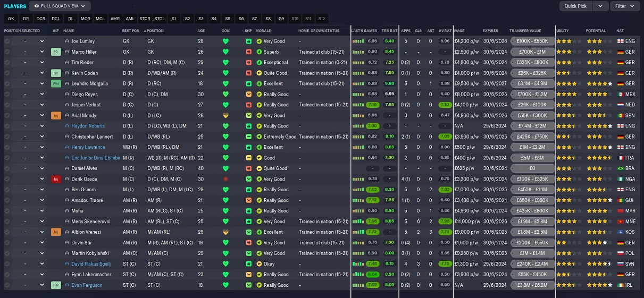Tick the selection checkbox for Ben Osborn

(x=7, y=190)
